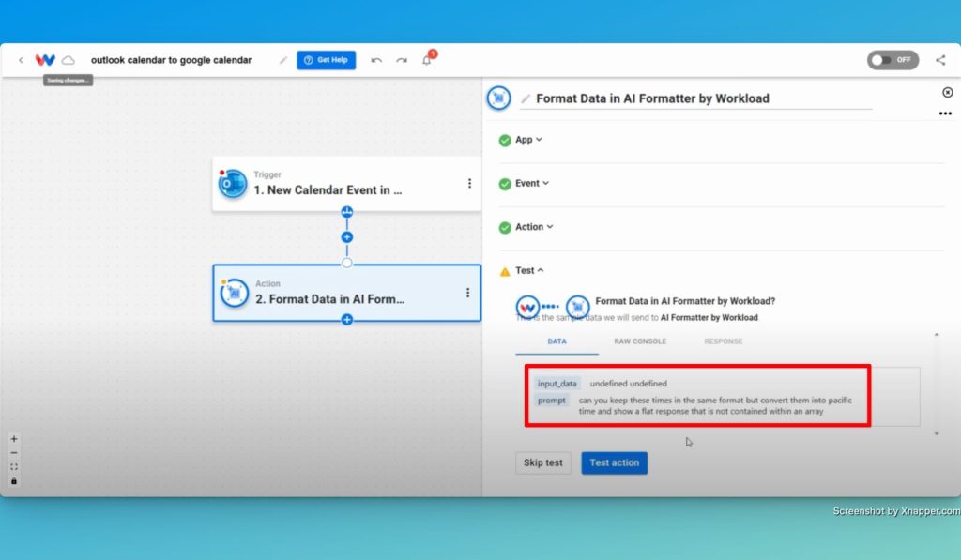Redo the last change
The width and height of the screenshot is (961, 560).
[402, 60]
